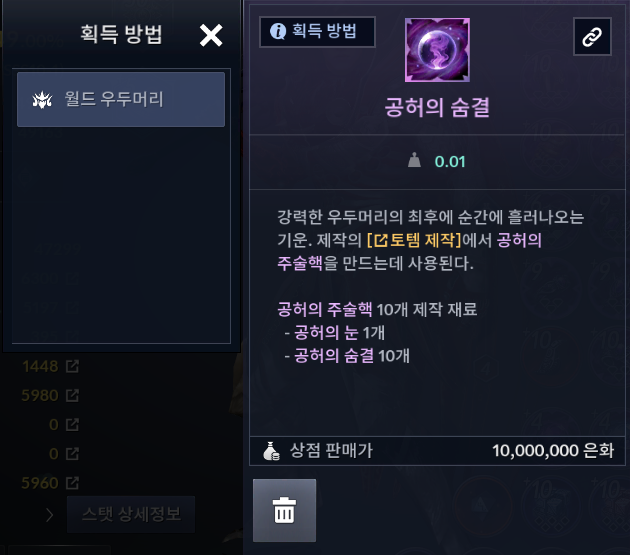Click the 공허의 숨결 item title
The height and width of the screenshot is (555, 630).
click(x=437, y=107)
